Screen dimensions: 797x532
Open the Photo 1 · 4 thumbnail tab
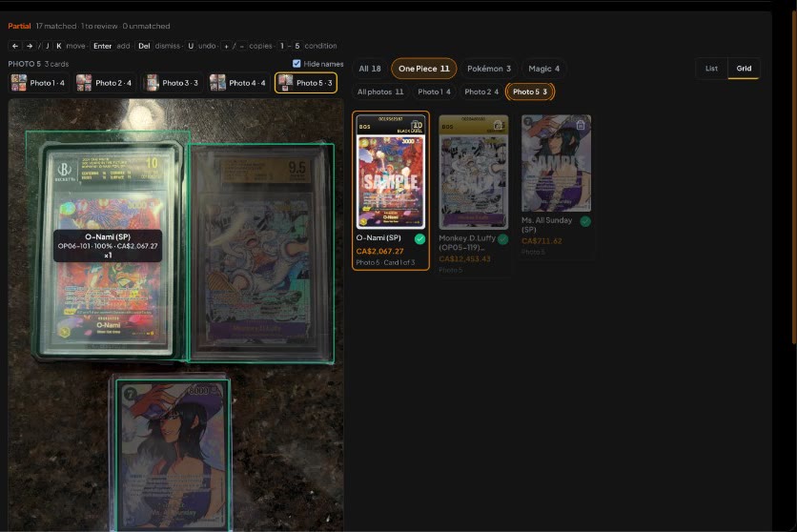(x=39, y=83)
